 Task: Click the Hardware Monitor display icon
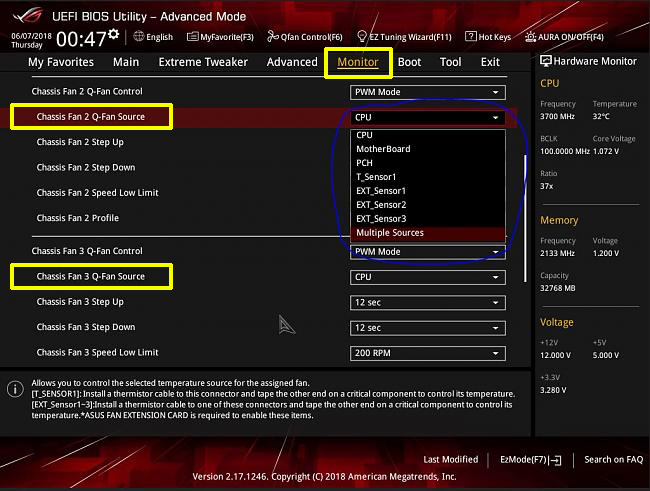[x=546, y=61]
